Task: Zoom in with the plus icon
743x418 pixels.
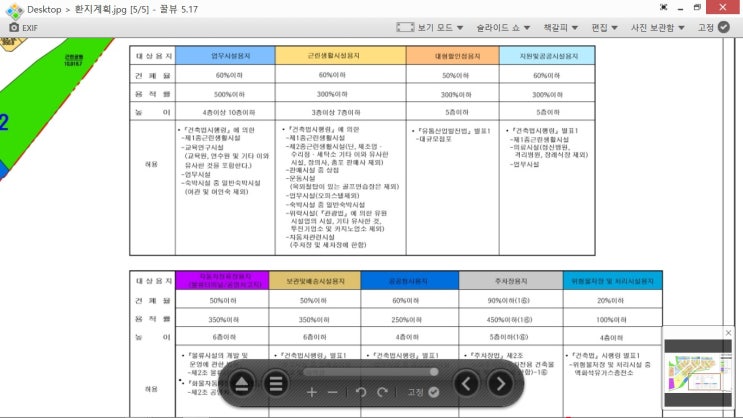Action: (x=311, y=392)
